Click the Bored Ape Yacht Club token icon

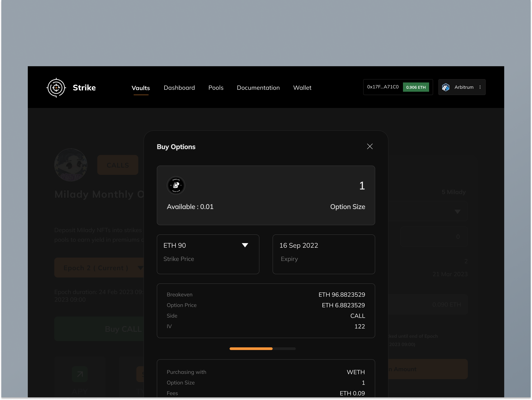click(x=176, y=185)
